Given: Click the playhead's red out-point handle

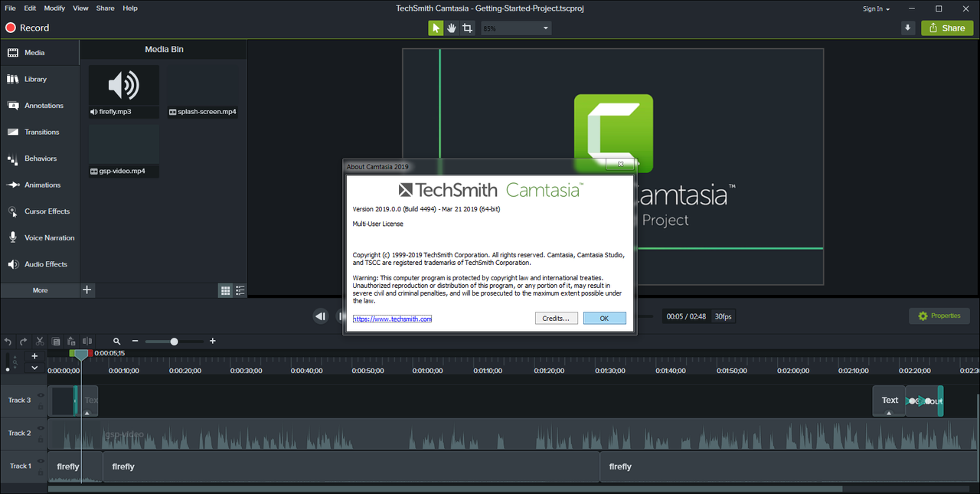Looking at the screenshot, I should 90,353.
